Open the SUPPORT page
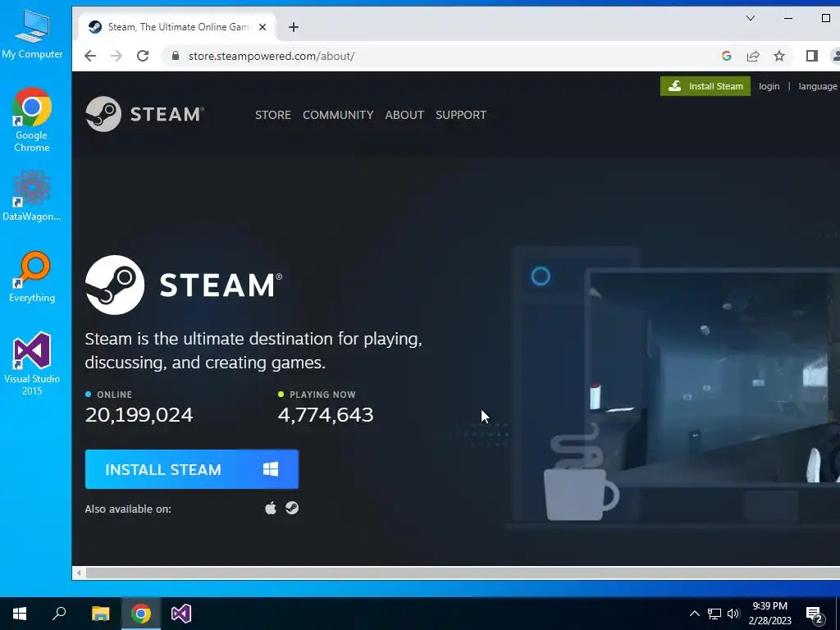 point(461,115)
